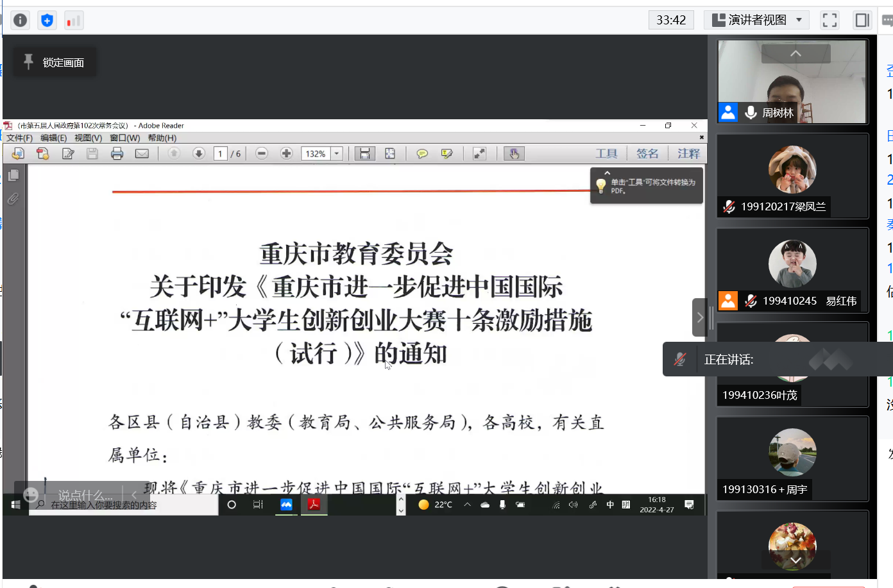Click the email envelope icon
893x588 pixels.
pyautogui.click(x=142, y=153)
